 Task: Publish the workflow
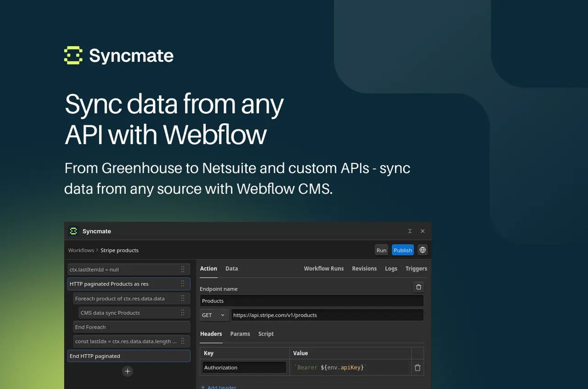[403, 250]
